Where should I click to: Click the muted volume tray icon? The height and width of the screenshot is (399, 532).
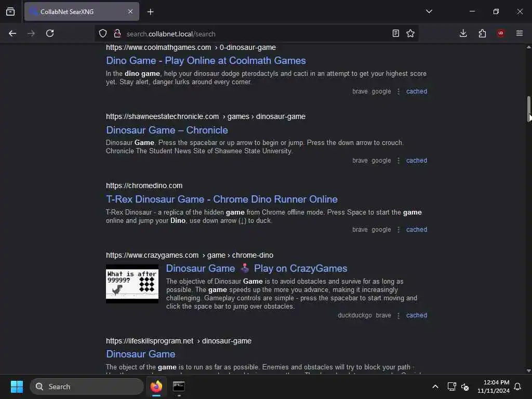pyautogui.click(x=465, y=387)
